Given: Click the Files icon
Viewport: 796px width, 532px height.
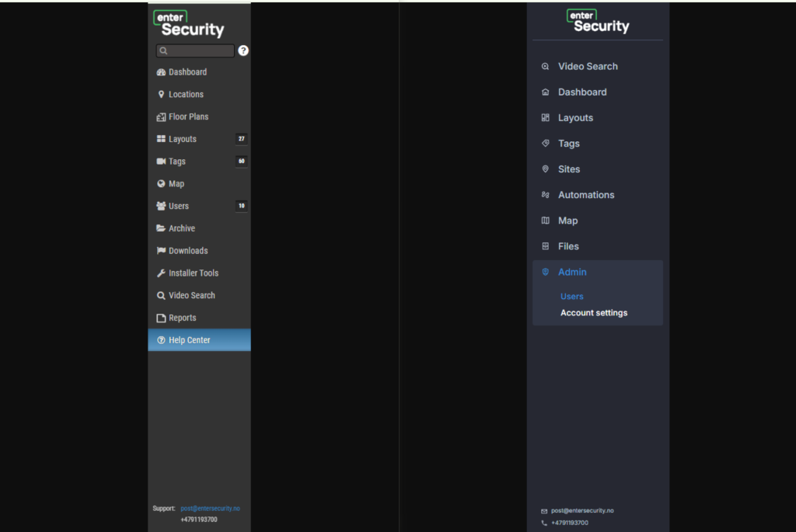Looking at the screenshot, I should tap(545, 246).
